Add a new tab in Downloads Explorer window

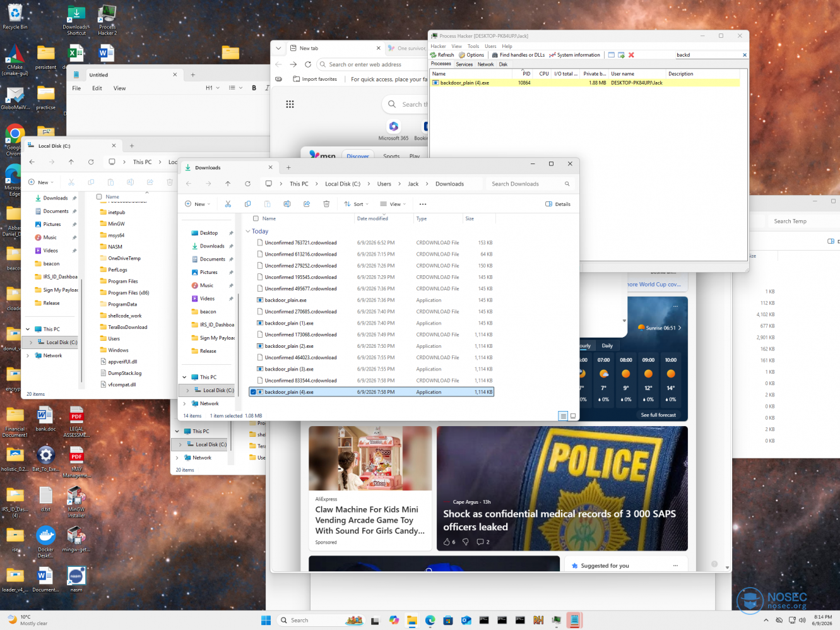(288, 167)
